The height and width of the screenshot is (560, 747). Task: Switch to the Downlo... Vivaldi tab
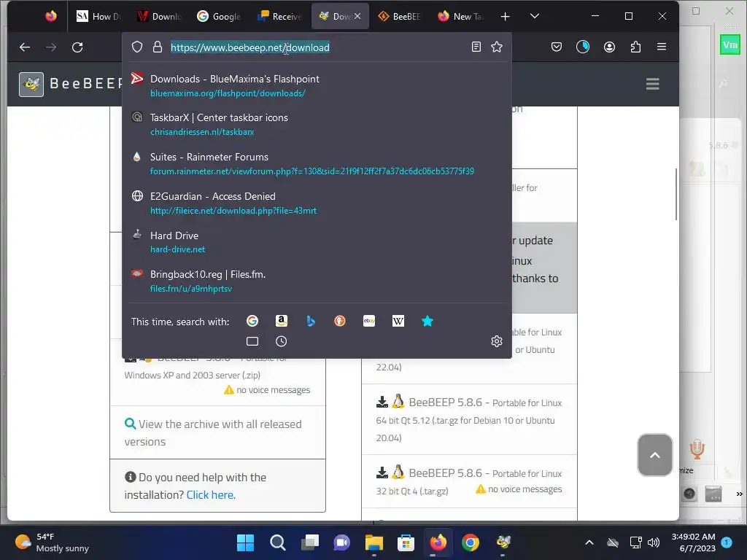158,16
